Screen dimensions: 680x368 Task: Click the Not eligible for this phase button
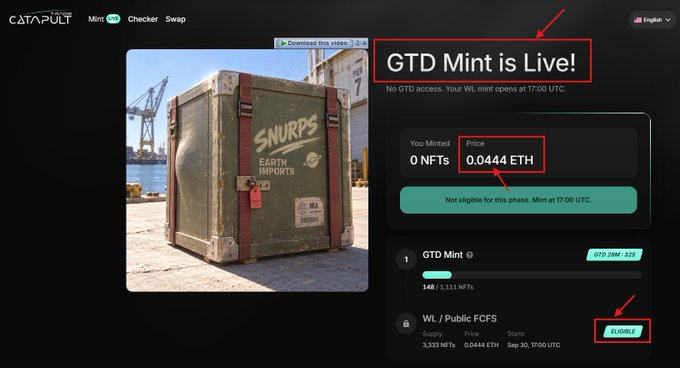click(518, 200)
